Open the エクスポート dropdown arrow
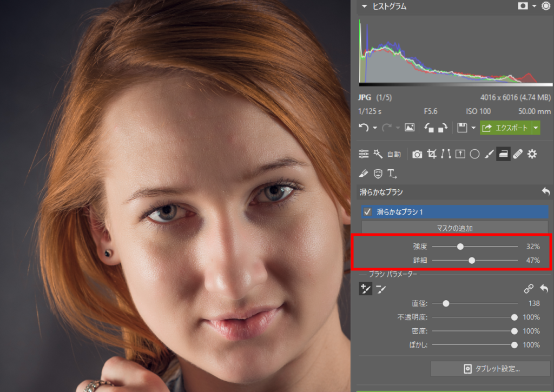The image size is (554, 392). tap(536, 128)
